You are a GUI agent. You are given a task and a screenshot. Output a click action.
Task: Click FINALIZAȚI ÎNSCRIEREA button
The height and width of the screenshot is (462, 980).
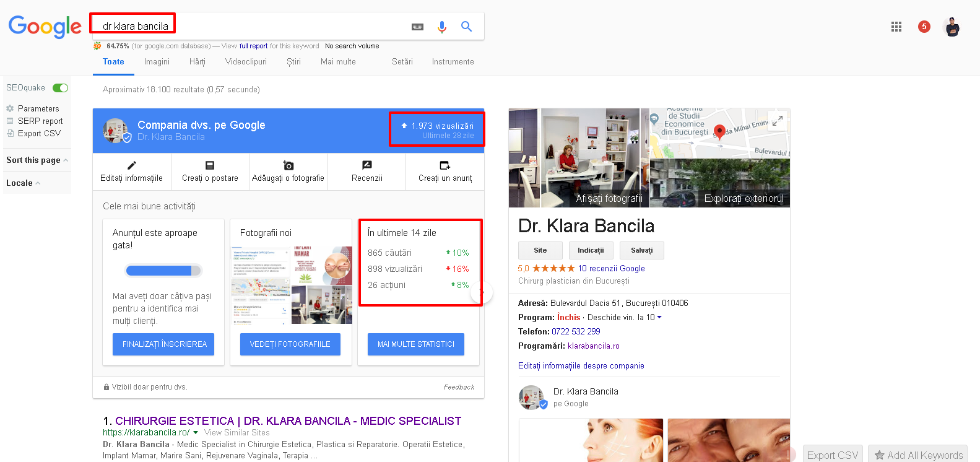tap(163, 344)
